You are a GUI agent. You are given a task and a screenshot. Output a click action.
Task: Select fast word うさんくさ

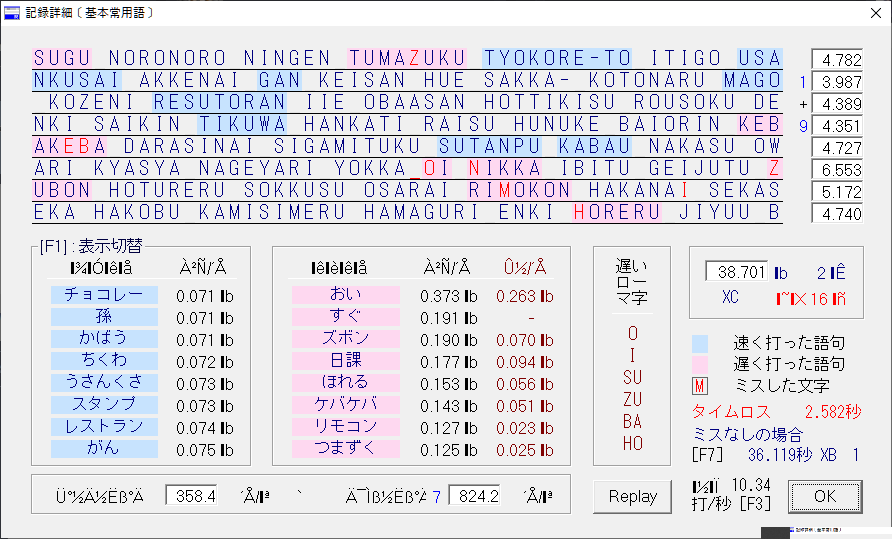click(104, 382)
